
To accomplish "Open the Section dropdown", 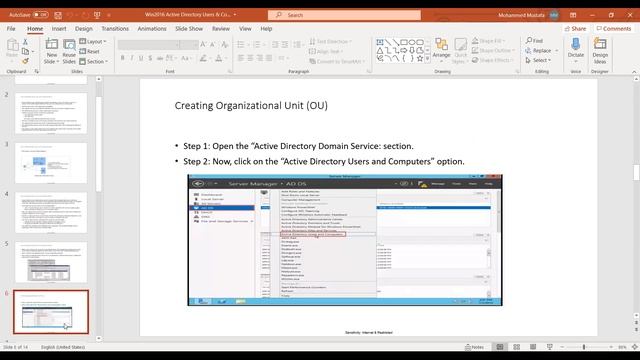I will 93,61.
